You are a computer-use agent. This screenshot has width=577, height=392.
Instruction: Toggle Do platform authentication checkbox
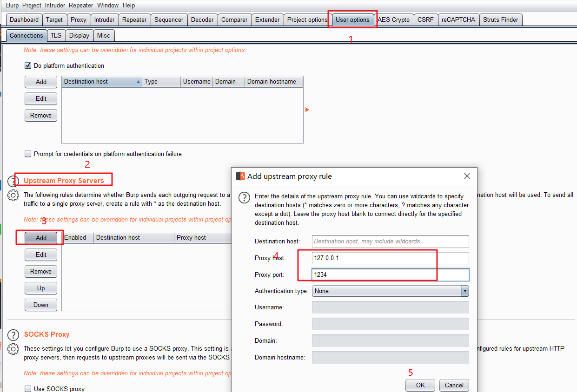point(28,65)
